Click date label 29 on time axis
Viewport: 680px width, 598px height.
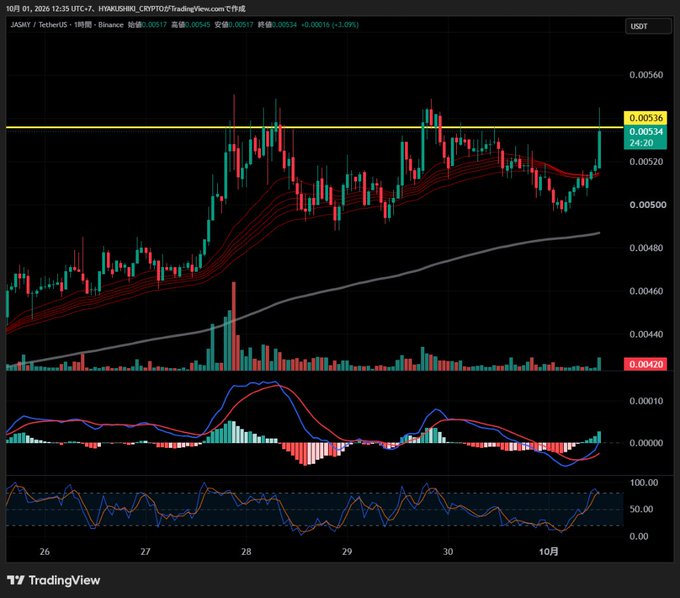[x=347, y=552]
